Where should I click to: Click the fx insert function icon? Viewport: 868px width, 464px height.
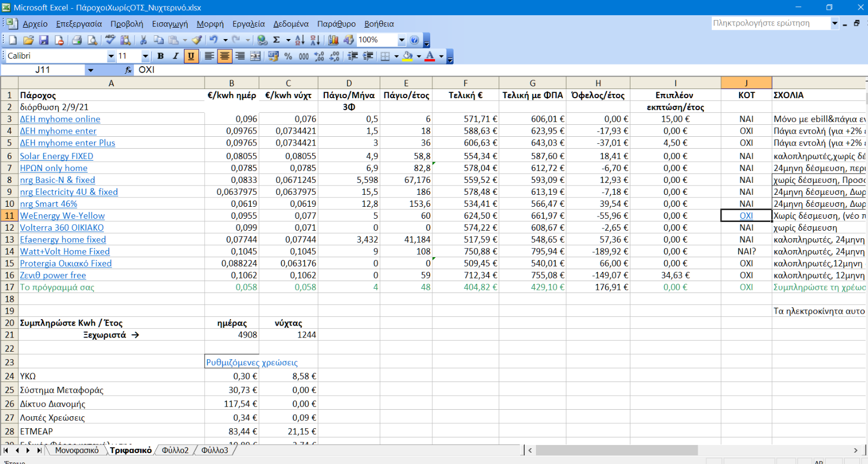point(128,70)
